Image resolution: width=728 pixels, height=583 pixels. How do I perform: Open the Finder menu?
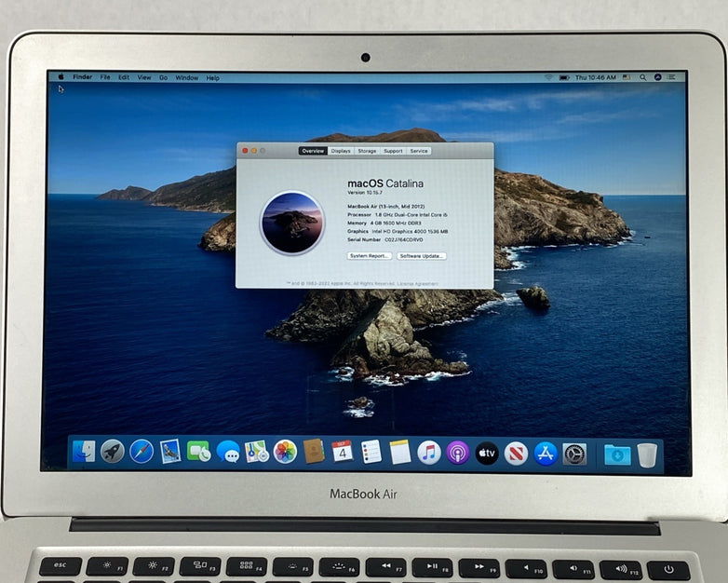click(x=82, y=77)
